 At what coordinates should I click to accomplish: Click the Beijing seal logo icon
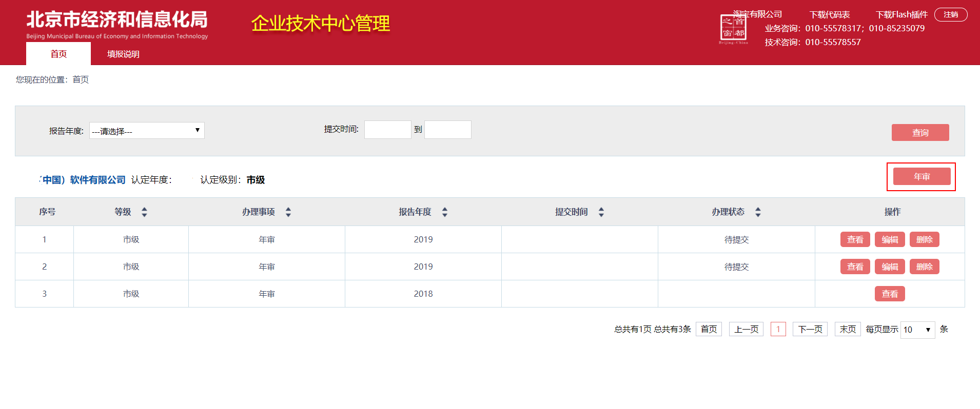click(733, 29)
